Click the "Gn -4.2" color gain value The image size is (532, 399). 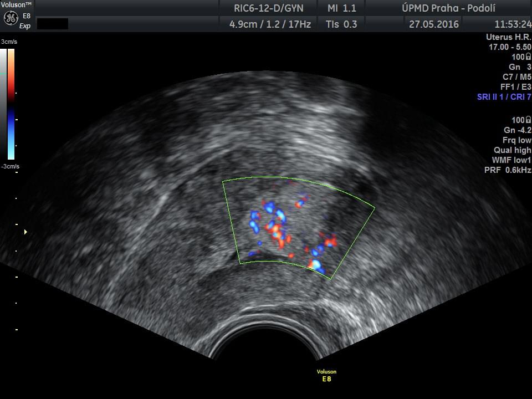tap(518, 130)
